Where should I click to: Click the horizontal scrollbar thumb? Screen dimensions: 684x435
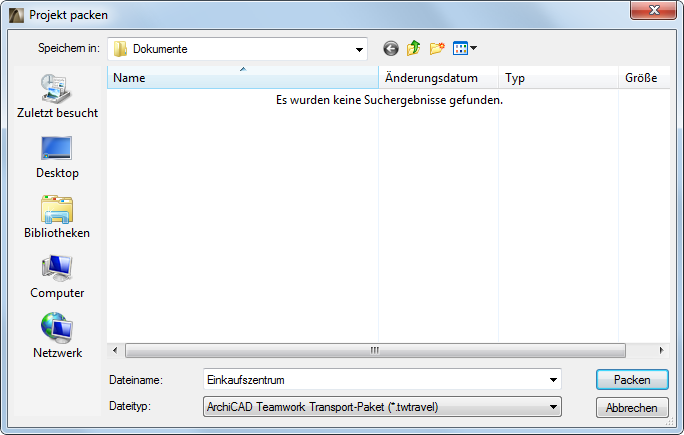375,350
